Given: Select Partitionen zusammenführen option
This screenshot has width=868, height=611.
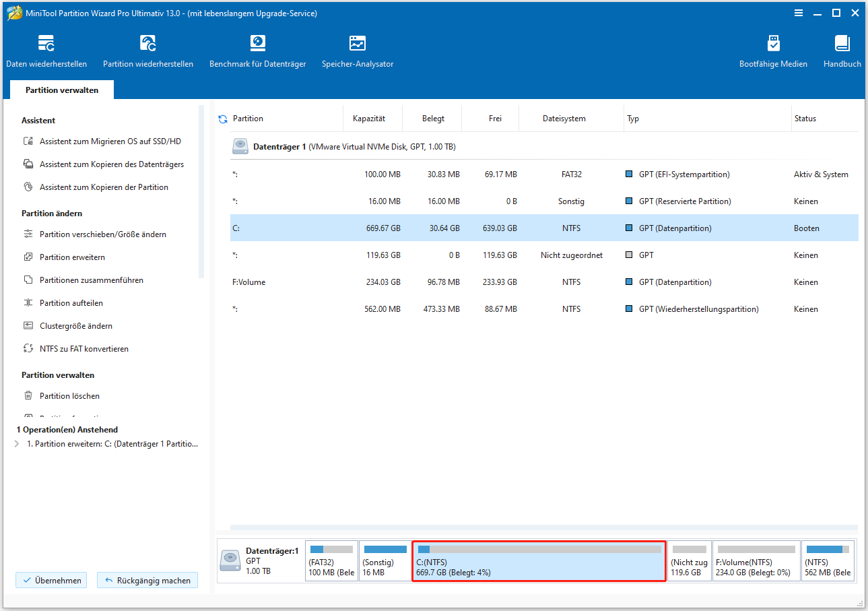Looking at the screenshot, I should [x=91, y=280].
